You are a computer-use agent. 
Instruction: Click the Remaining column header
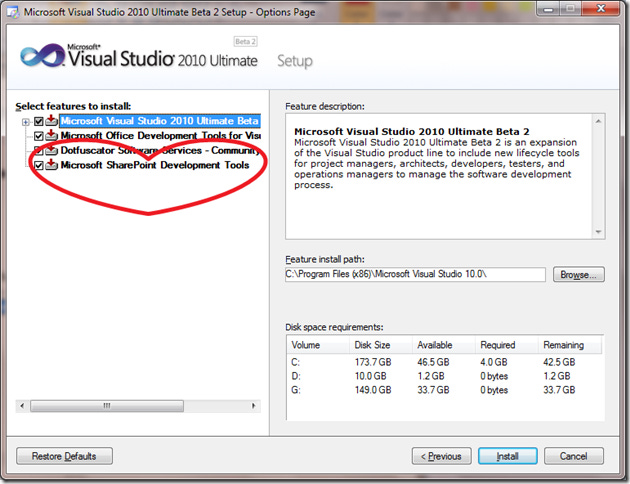tap(570, 345)
